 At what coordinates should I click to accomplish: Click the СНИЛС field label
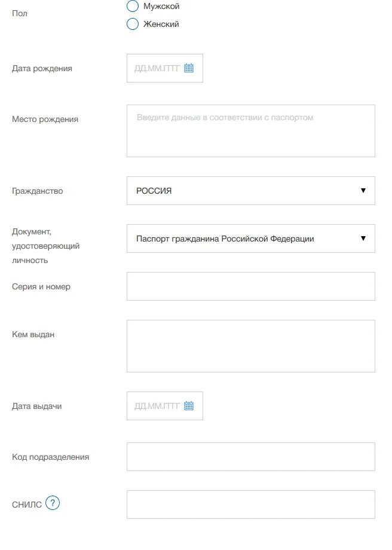[27, 505]
